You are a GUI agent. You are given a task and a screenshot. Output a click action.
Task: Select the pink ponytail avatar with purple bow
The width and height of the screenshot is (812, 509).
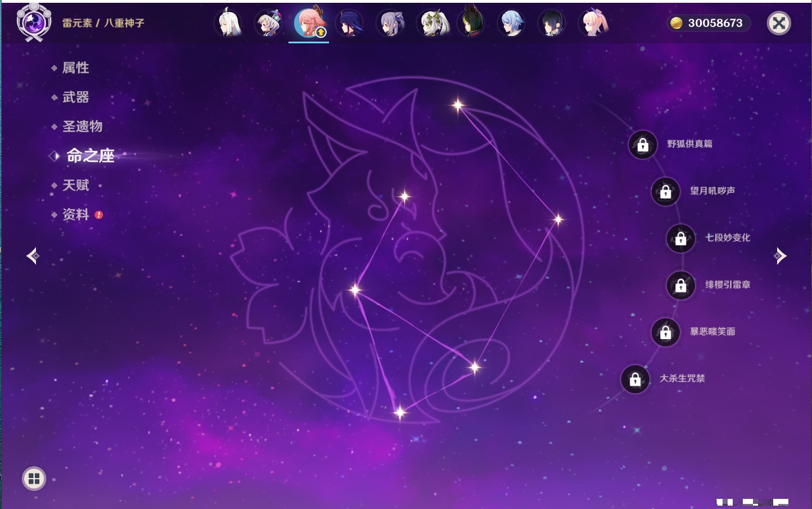pos(593,24)
